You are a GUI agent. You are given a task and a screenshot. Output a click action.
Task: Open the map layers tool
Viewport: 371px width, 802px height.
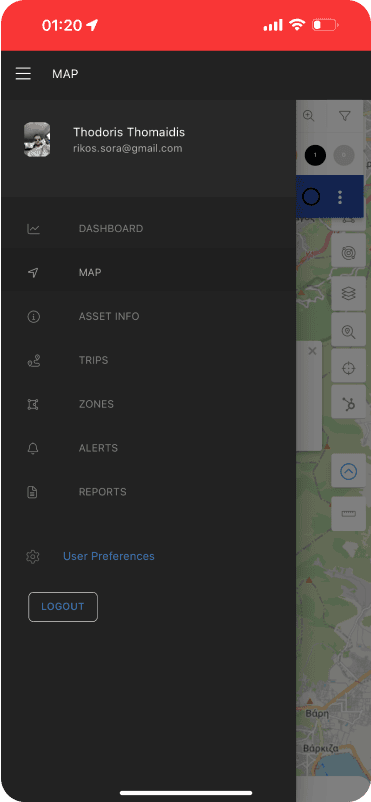click(x=348, y=294)
